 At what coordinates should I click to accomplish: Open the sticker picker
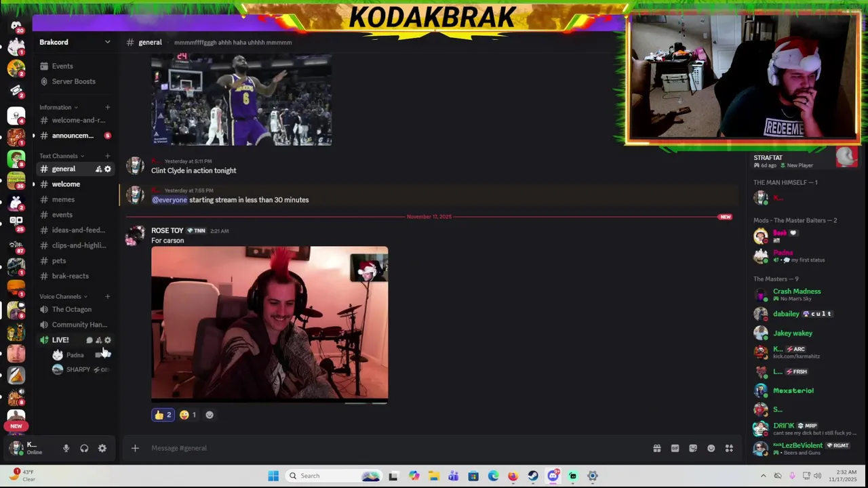click(693, 448)
